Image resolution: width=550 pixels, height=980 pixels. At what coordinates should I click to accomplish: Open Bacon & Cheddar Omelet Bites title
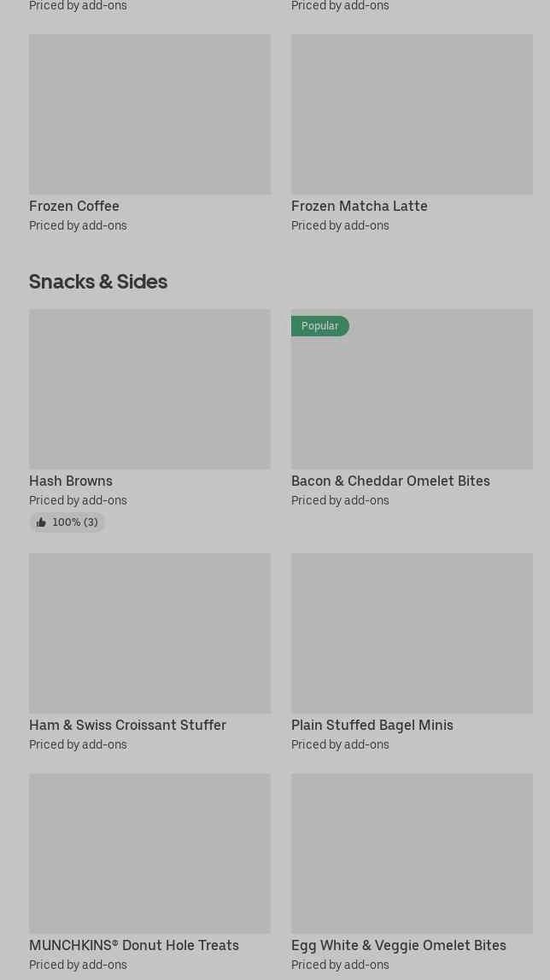390,481
